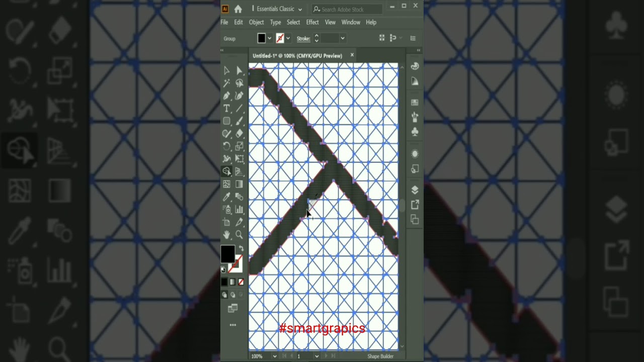The width and height of the screenshot is (644, 362).
Task: Select the Type tool
Action: [226, 109]
